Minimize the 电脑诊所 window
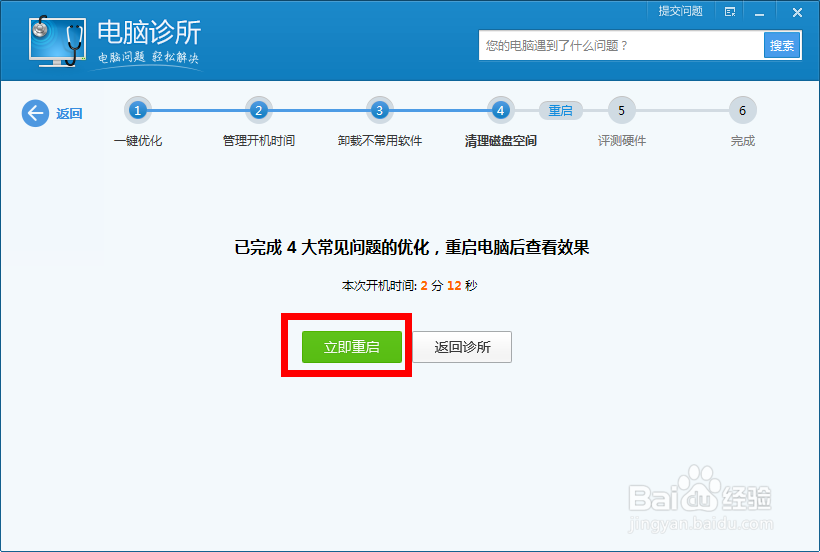820x552 pixels. [759, 12]
